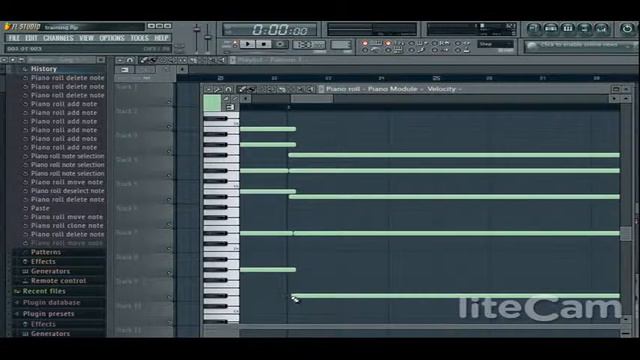Click the browser close square button
The width and height of the screenshot is (640, 360).
(101, 60)
